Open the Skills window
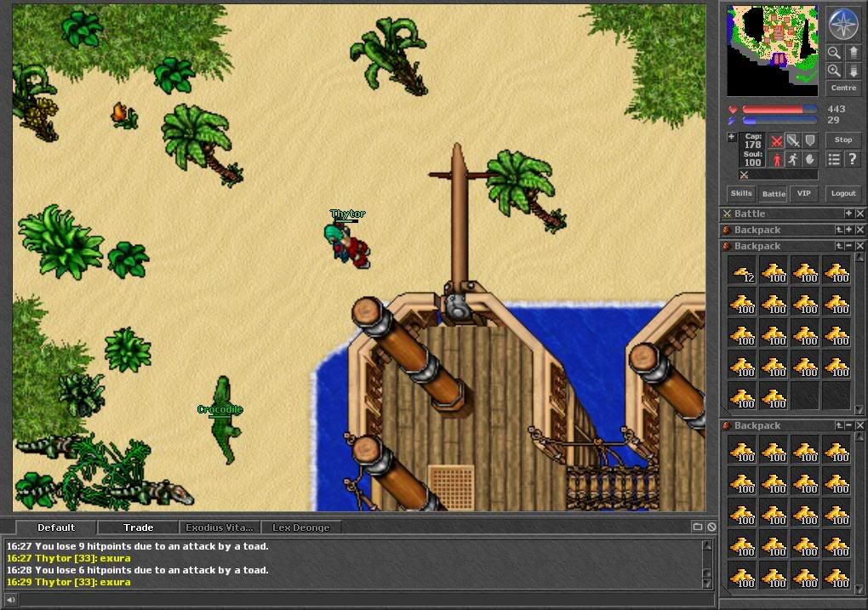This screenshot has height=610, width=868. tap(741, 194)
